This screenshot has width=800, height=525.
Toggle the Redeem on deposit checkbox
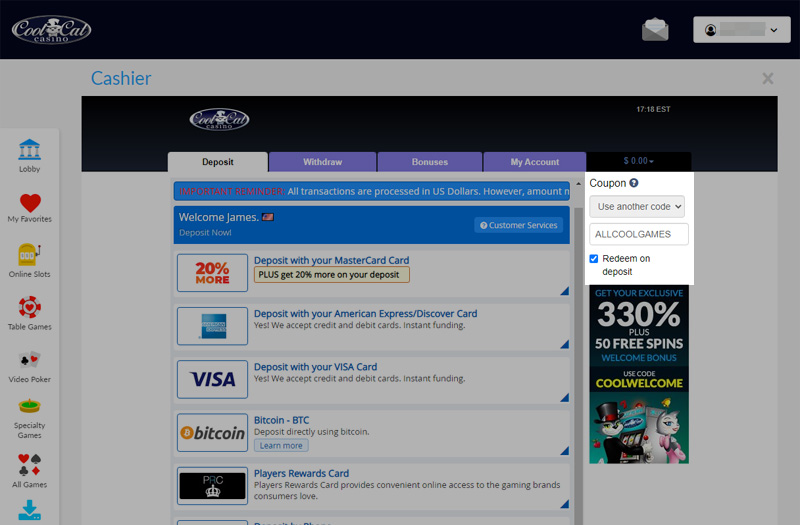(594, 259)
